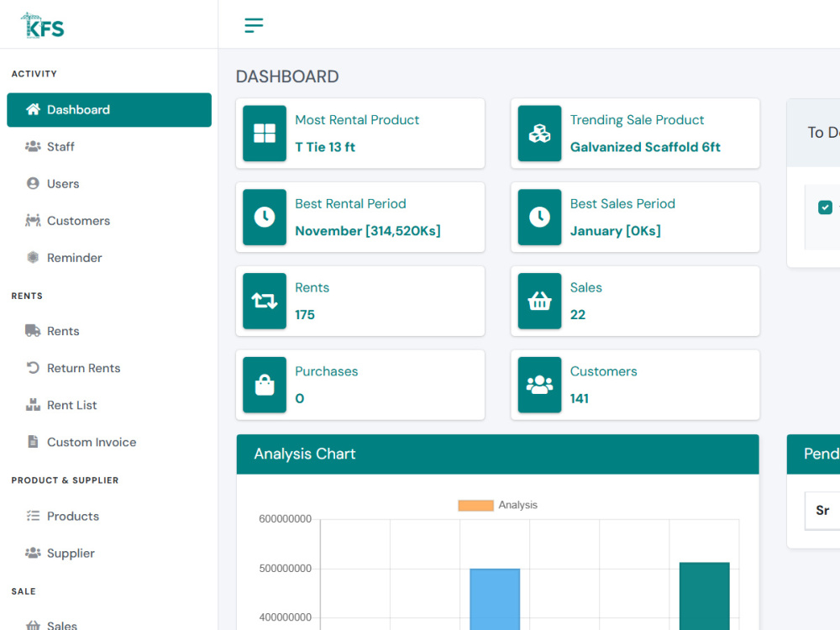Toggle the hamburger sidebar menu icon
The image size is (840, 630).
pos(254,25)
